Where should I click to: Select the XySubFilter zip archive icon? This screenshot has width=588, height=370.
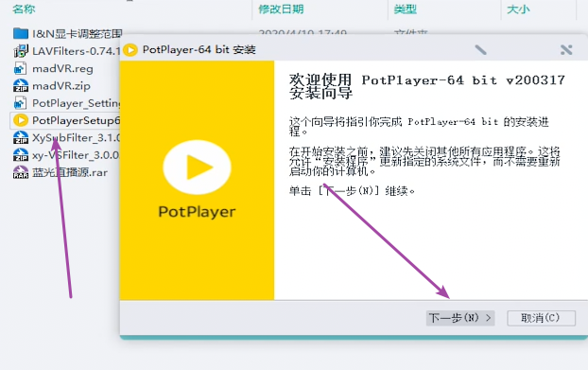[x=21, y=137]
